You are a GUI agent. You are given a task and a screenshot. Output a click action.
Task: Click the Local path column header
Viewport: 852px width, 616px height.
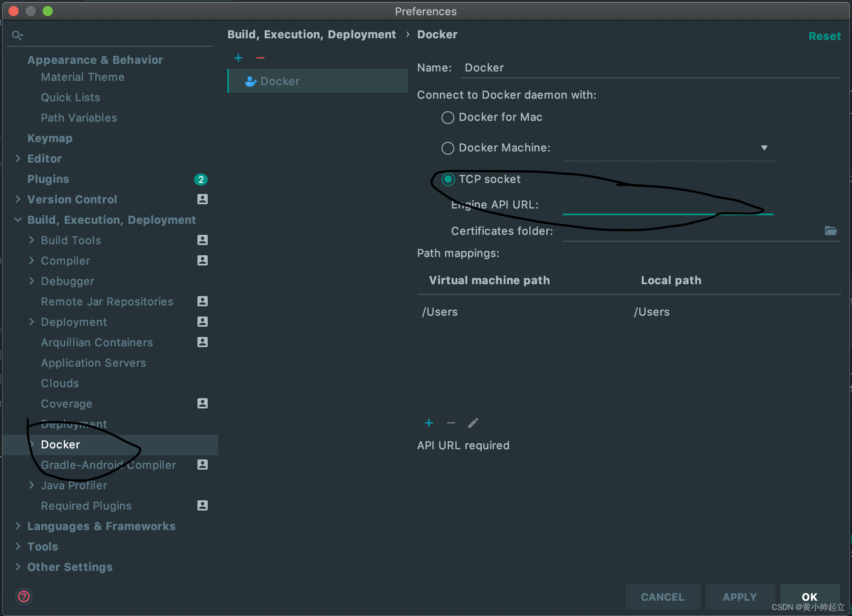[671, 280]
